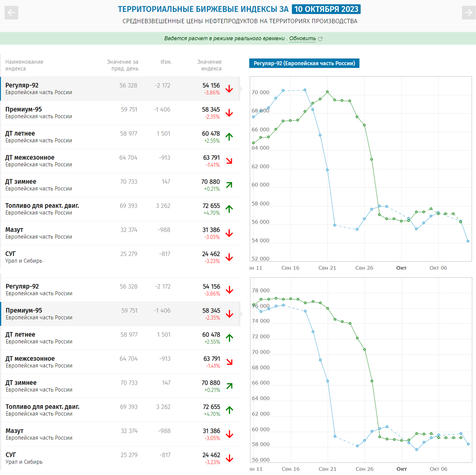Open the date picker 10 октября 2023
This screenshot has height=475, width=476.
coord(326,9)
